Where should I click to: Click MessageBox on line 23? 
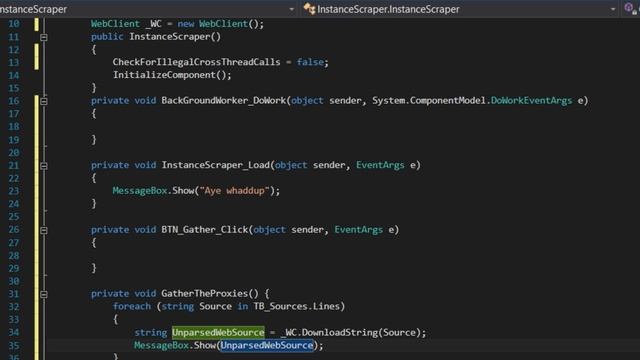pos(140,191)
